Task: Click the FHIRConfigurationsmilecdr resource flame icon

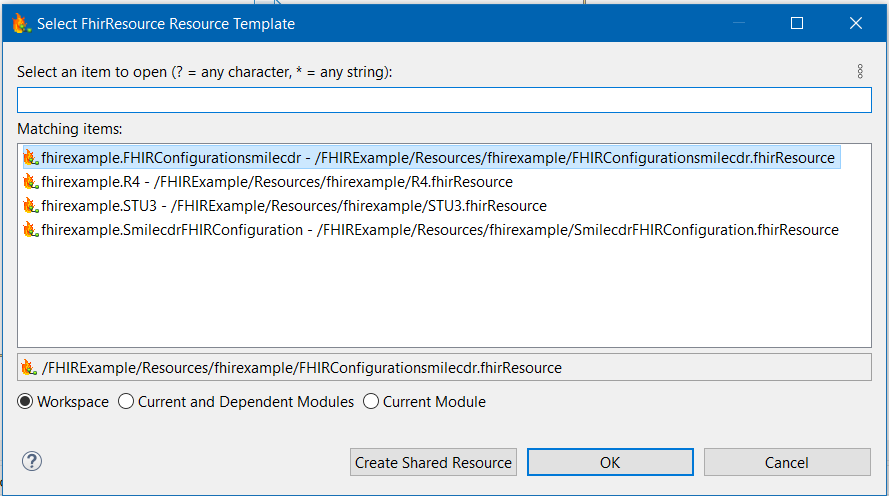Action: coord(30,158)
